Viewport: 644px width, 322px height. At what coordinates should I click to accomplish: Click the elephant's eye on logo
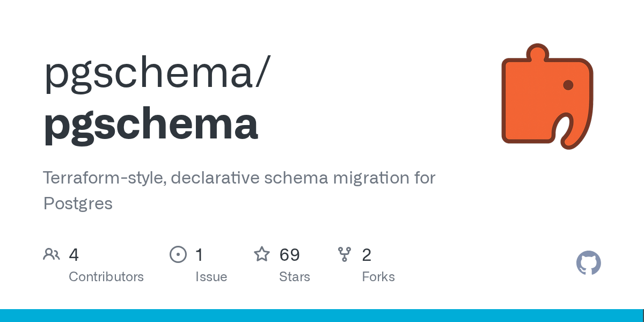click(x=568, y=85)
